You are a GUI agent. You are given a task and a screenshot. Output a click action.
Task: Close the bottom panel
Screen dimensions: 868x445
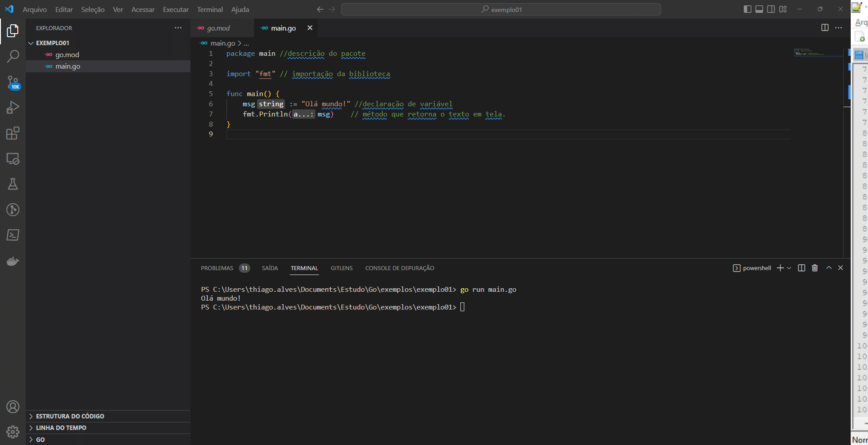841,268
